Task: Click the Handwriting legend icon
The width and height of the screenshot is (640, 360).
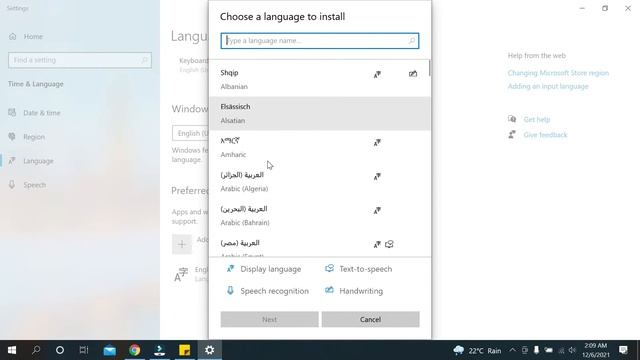Action: coord(329,290)
